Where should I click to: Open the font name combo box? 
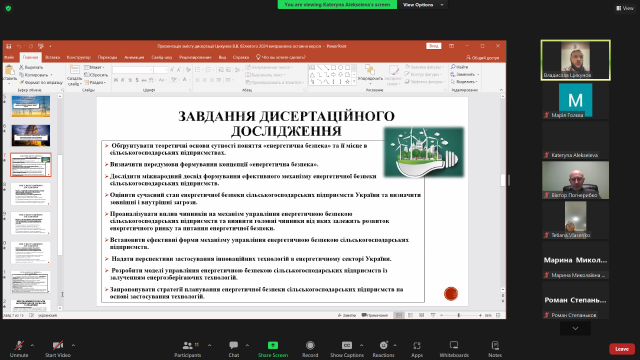[x=133, y=70]
